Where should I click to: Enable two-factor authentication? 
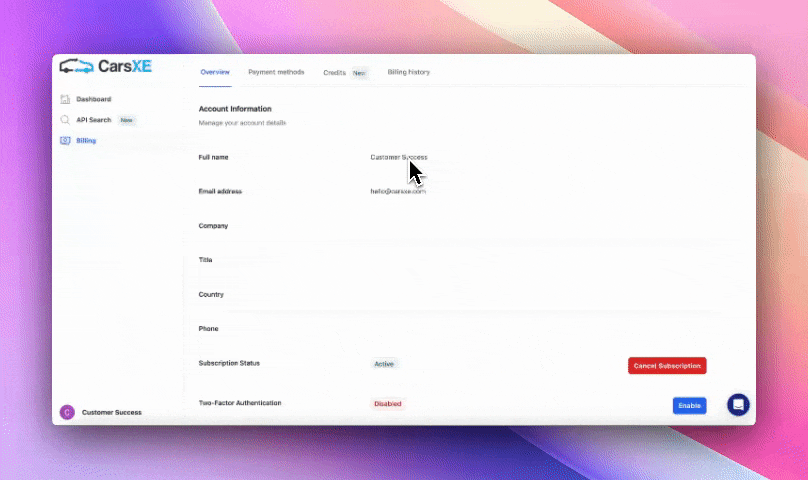[x=689, y=405]
